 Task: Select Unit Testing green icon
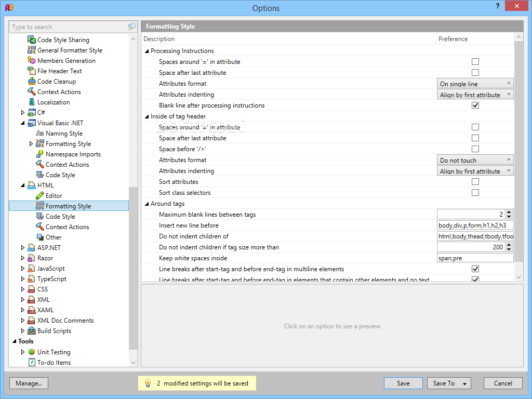32,352
